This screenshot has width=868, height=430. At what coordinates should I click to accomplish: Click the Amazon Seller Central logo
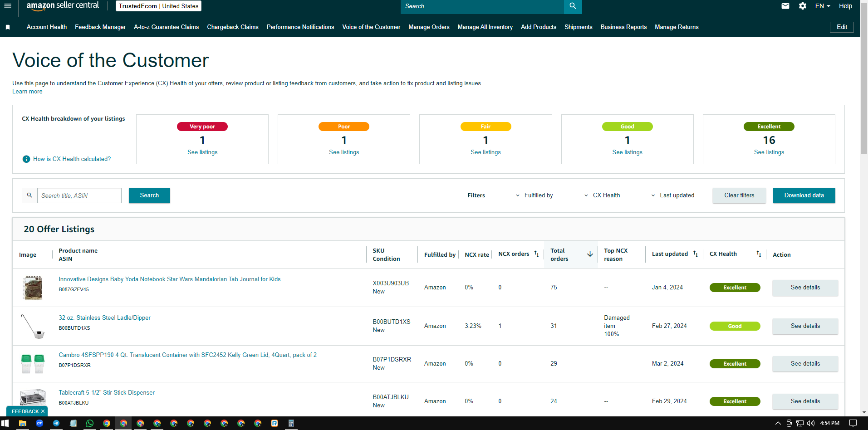63,6
